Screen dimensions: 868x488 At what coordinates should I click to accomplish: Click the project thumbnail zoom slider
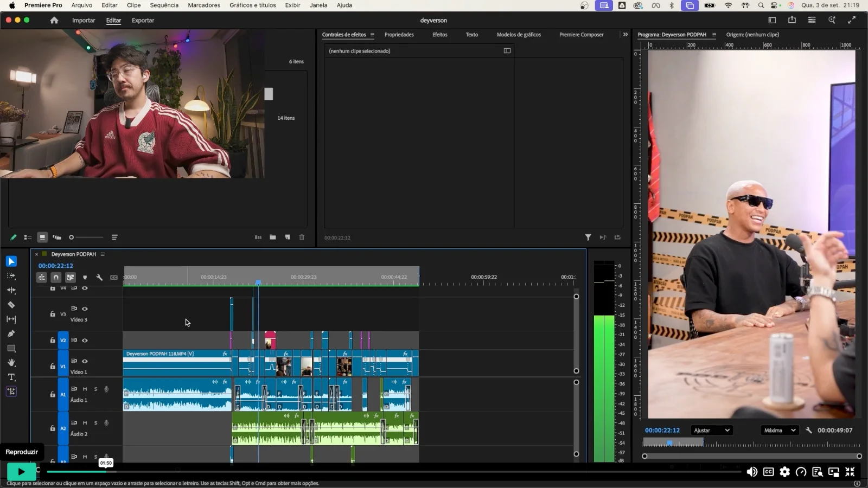point(86,237)
